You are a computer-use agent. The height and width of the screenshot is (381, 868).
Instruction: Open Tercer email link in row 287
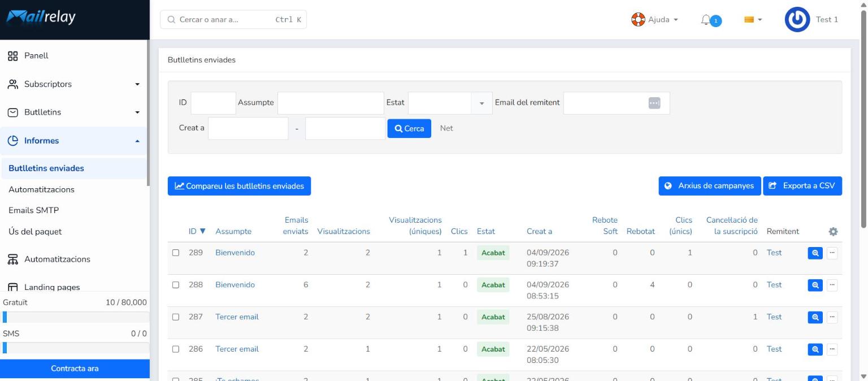[237, 317]
